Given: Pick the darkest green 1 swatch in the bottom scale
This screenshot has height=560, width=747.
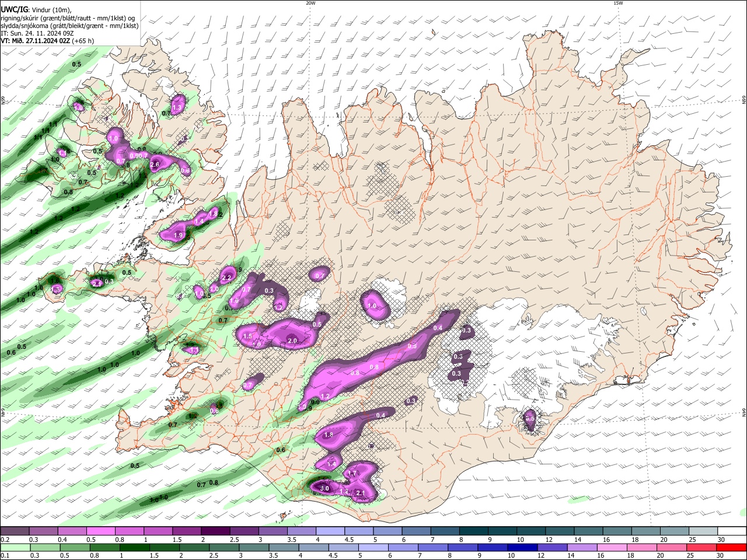Looking at the screenshot, I should 135,547.
